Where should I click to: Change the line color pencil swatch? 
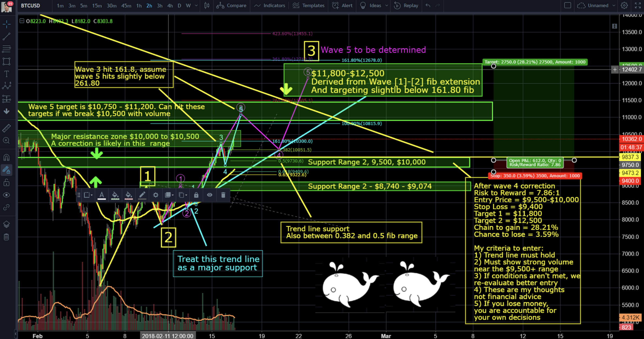click(x=142, y=195)
